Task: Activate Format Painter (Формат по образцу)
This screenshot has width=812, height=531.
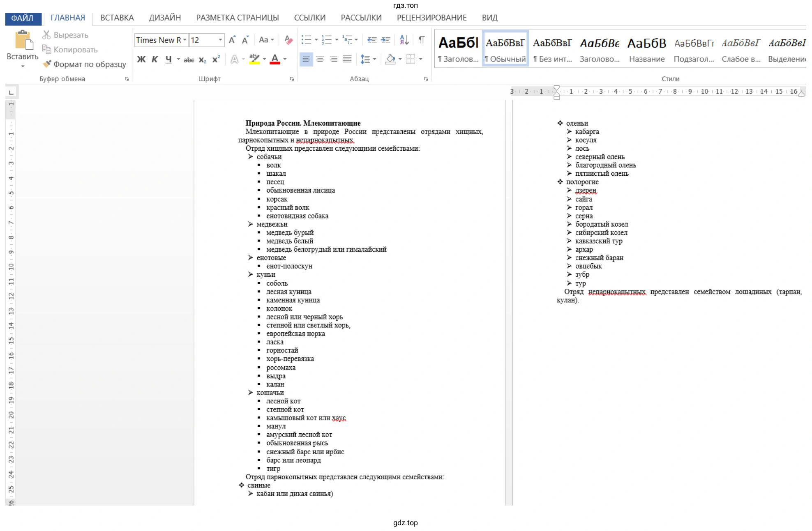Action: pos(85,64)
